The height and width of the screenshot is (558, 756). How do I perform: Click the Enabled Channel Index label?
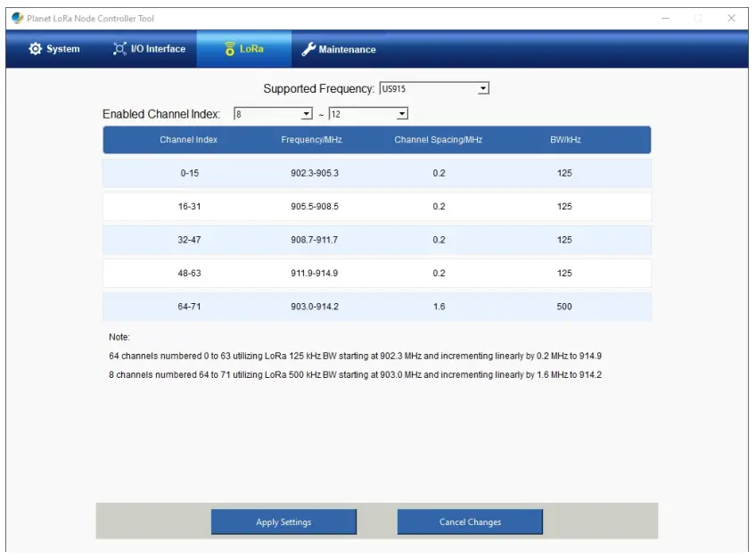coord(161,114)
